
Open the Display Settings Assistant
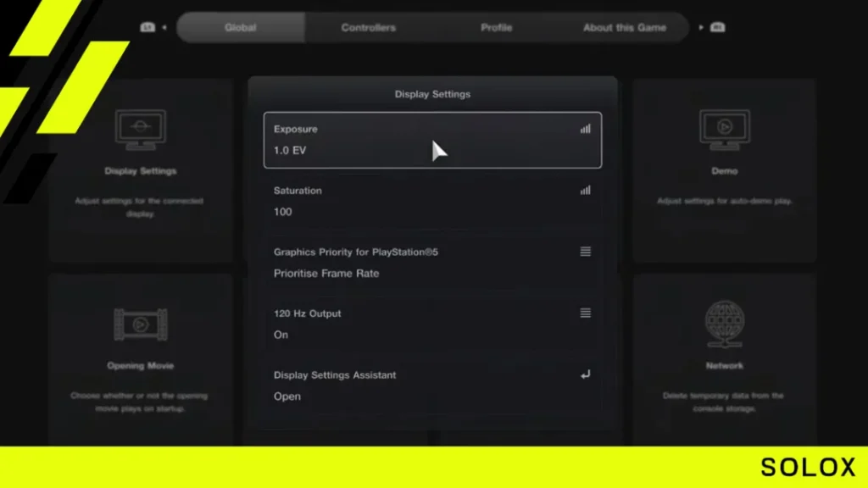[432, 385]
